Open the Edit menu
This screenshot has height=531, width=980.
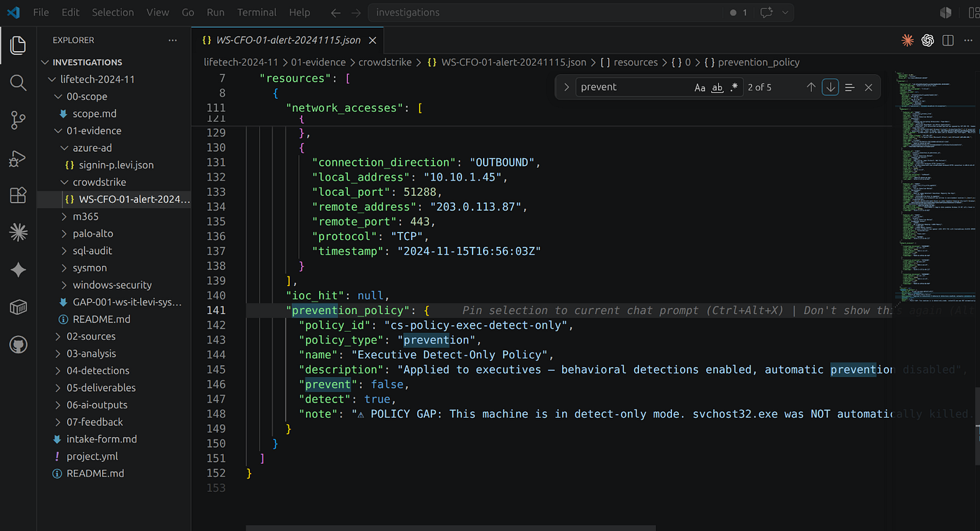tap(70, 13)
